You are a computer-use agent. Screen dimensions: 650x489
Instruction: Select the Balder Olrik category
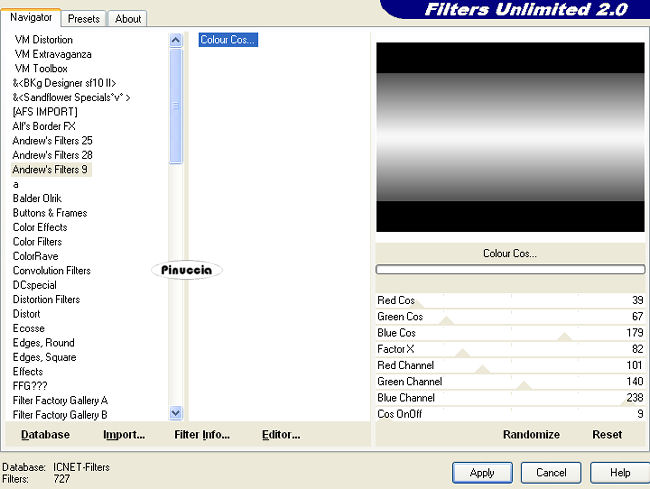[37, 199]
